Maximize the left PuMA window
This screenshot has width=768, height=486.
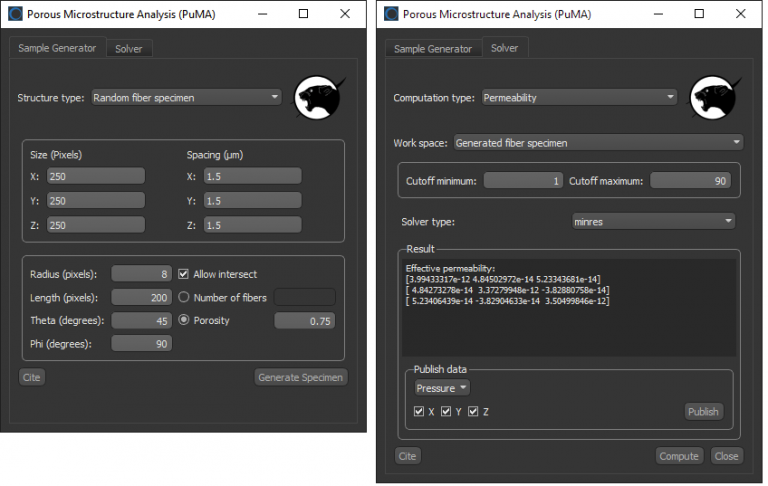pyautogui.click(x=303, y=14)
